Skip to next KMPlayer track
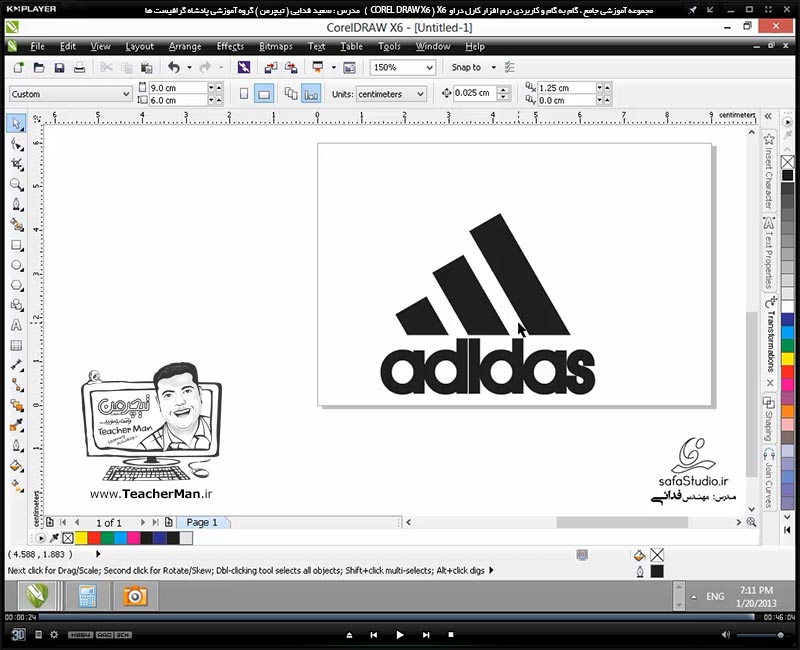The image size is (800, 650). pos(426,635)
